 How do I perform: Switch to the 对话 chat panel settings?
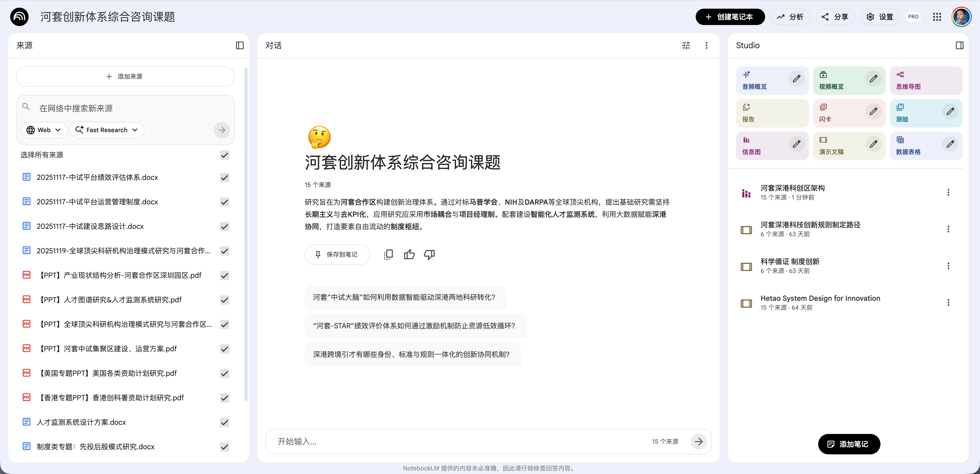click(x=686, y=45)
